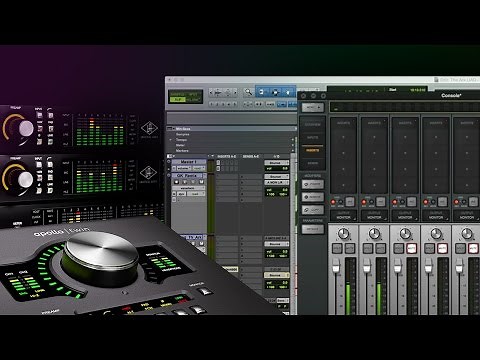Click the POWER modifier button in Console
Image resolution: width=480 pixels, height=360 pixels.
click(x=313, y=184)
